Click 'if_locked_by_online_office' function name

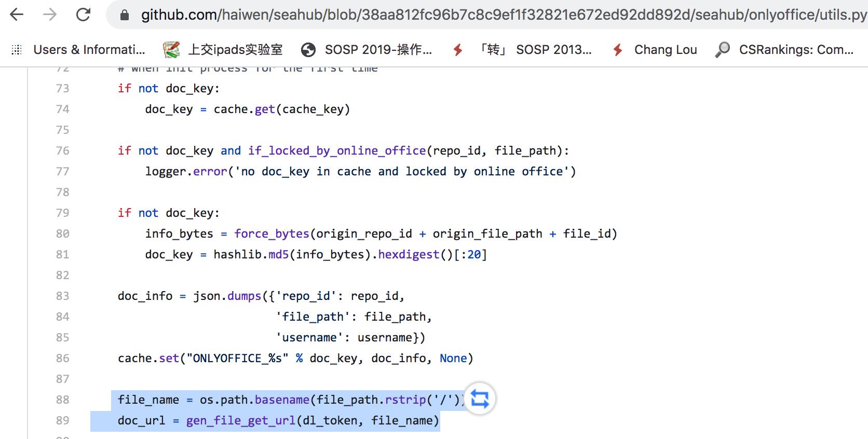click(x=337, y=151)
